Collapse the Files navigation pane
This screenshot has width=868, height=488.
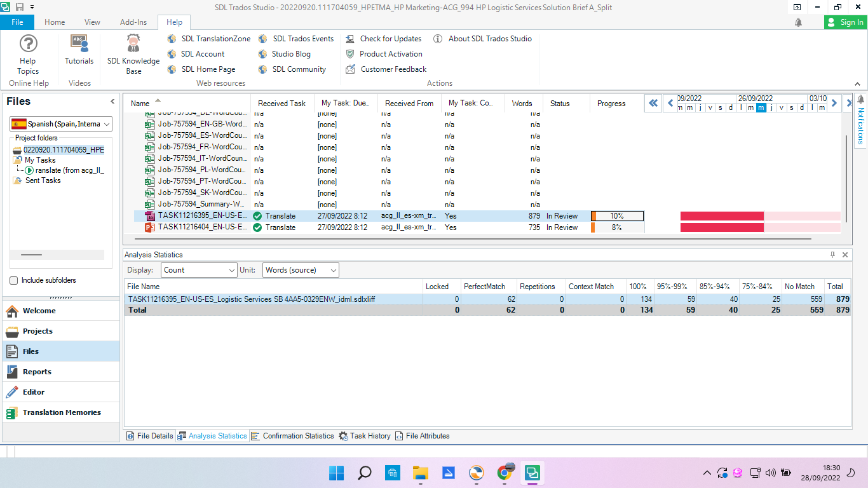coord(112,102)
